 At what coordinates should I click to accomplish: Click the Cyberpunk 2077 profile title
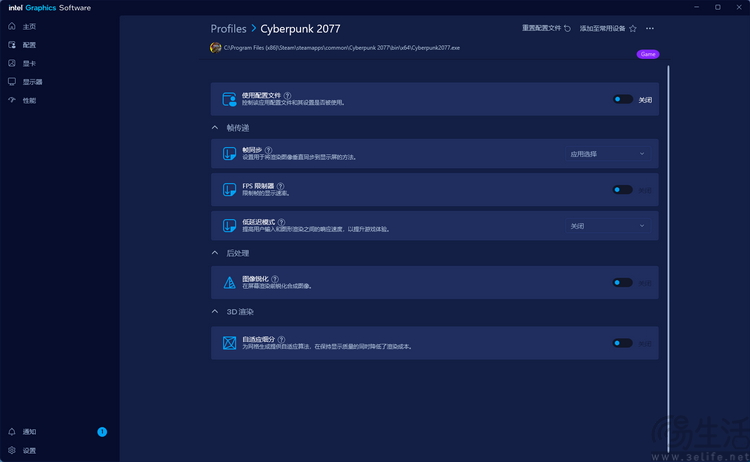coord(300,29)
